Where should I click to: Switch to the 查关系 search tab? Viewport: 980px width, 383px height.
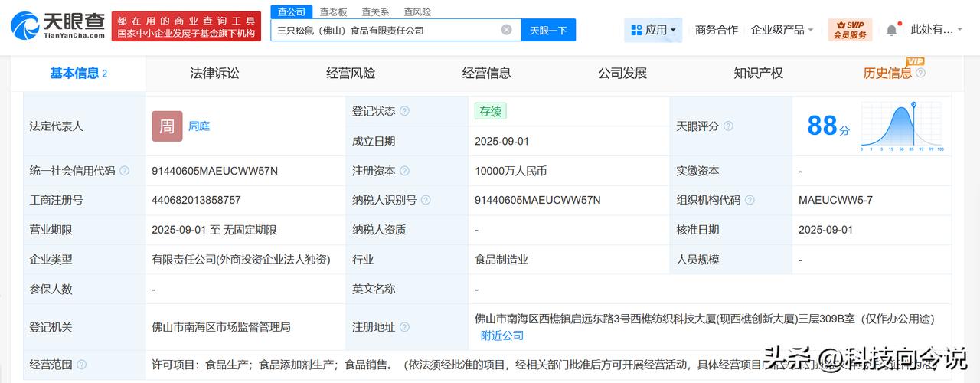[x=375, y=11]
